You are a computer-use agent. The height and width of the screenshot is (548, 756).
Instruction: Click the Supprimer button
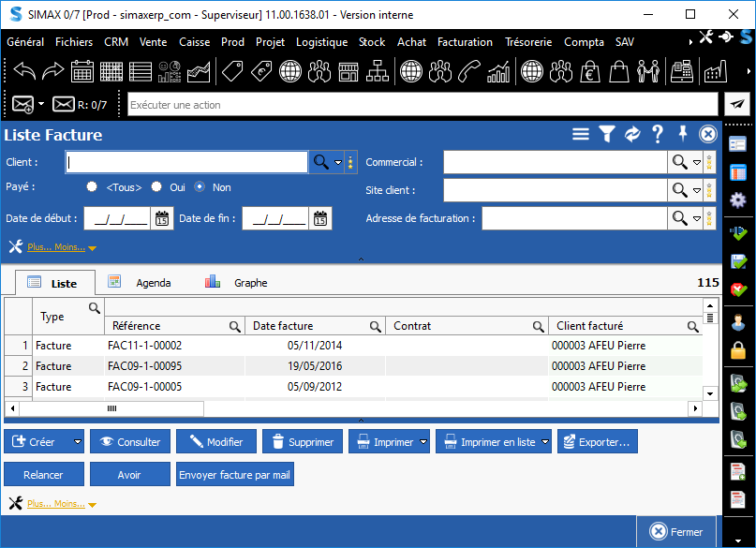pos(302,442)
